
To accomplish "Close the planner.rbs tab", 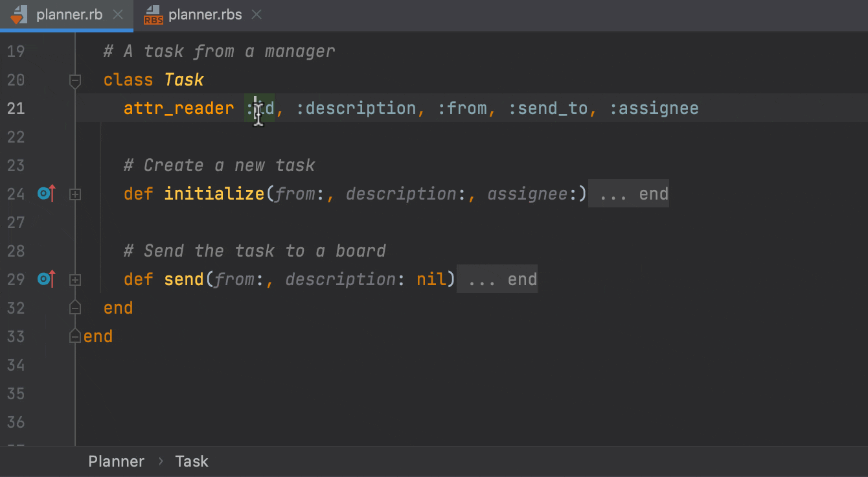I will (256, 14).
